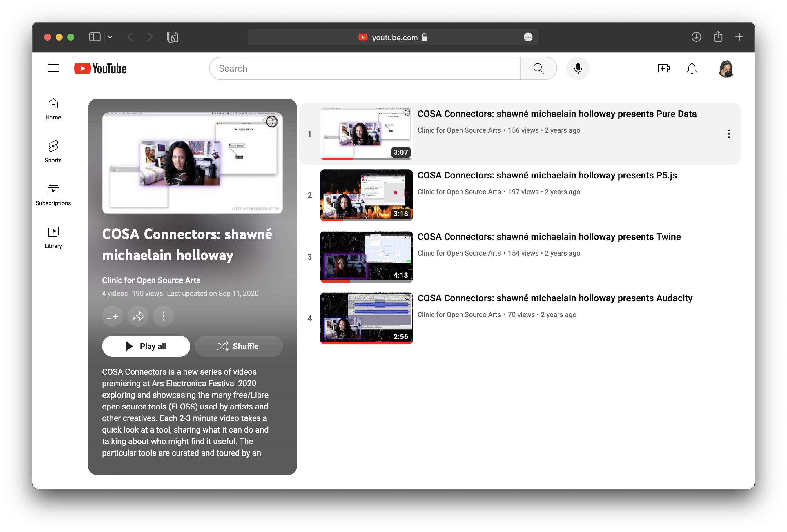Open the YouTube hamburger guide menu
This screenshot has height=532, width=787.
(x=53, y=68)
